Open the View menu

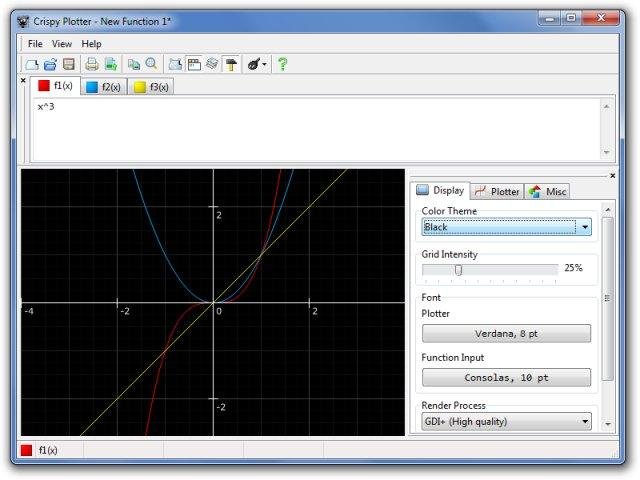tap(62, 44)
